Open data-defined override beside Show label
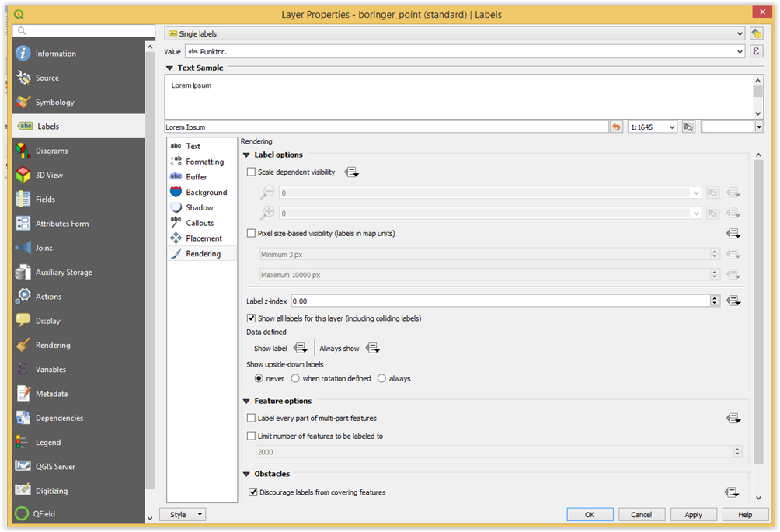780x532 pixels. [x=301, y=348]
